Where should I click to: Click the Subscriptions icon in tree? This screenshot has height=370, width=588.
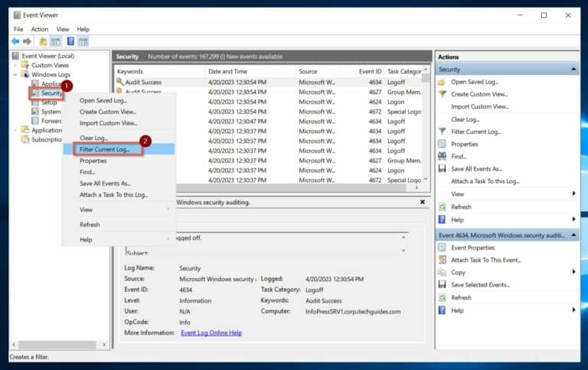click(x=25, y=139)
